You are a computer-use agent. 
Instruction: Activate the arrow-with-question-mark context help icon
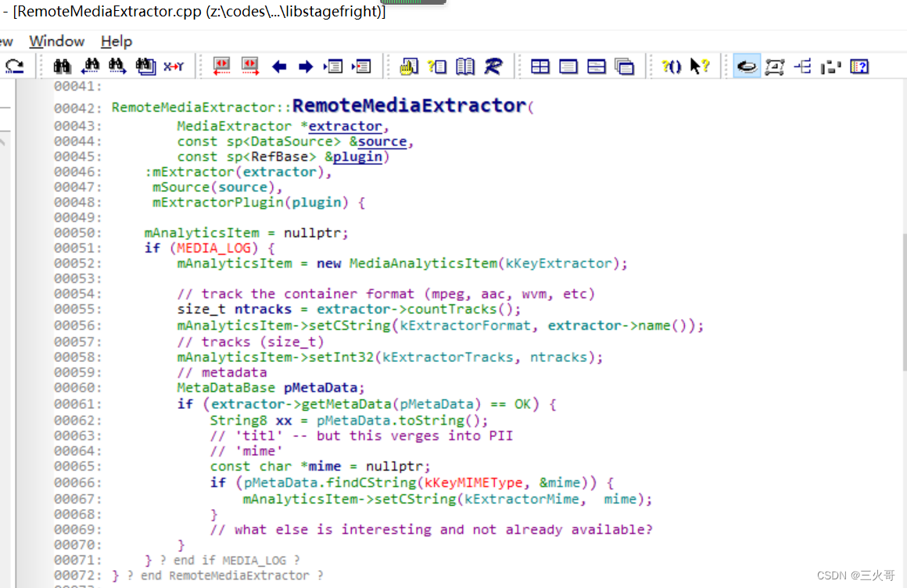(700, 66)
